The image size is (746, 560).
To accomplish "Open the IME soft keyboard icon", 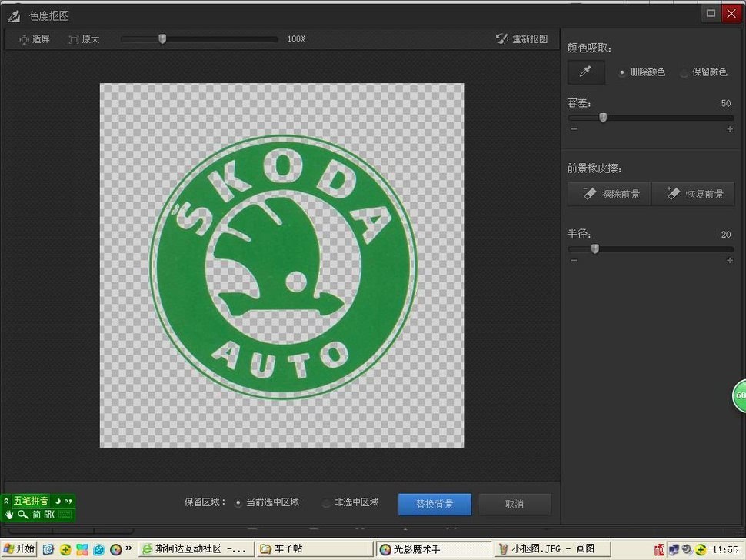I will (x=65, y=515).
